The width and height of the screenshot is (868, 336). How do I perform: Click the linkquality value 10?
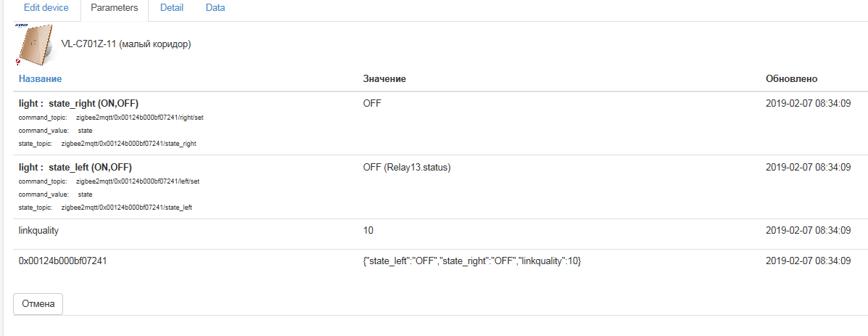pos(368,231)
